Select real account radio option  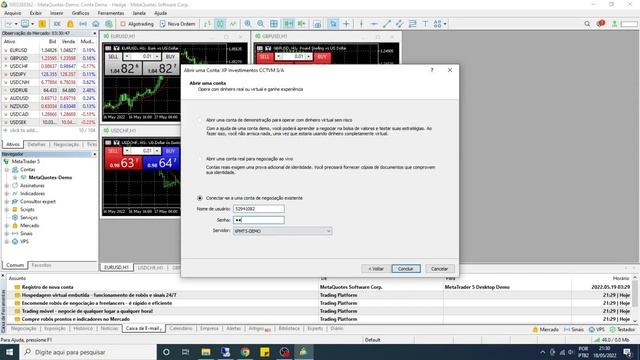[x=200, y=159]
